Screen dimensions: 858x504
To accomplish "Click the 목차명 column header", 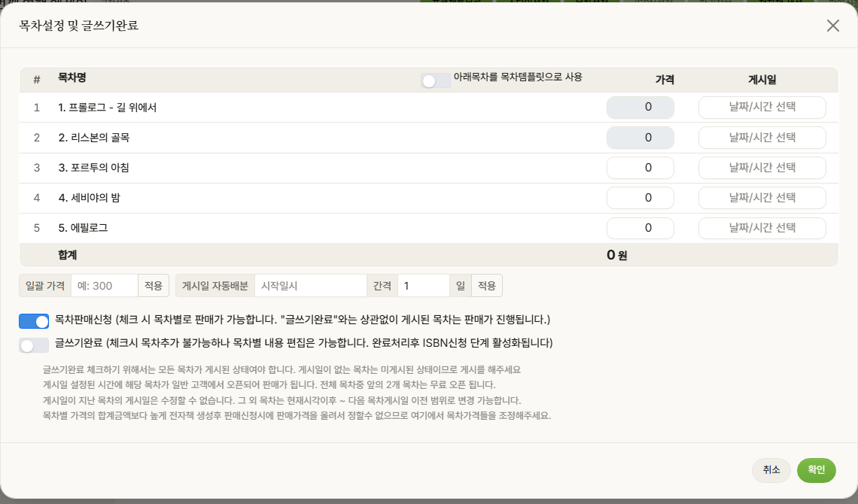I will click(x=72, y=77).
